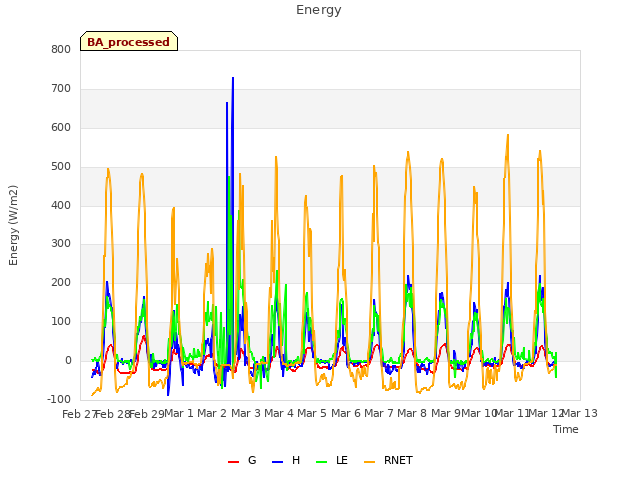Click the 200 y-axis tick label
640x480 pixels.
point(61,282)
